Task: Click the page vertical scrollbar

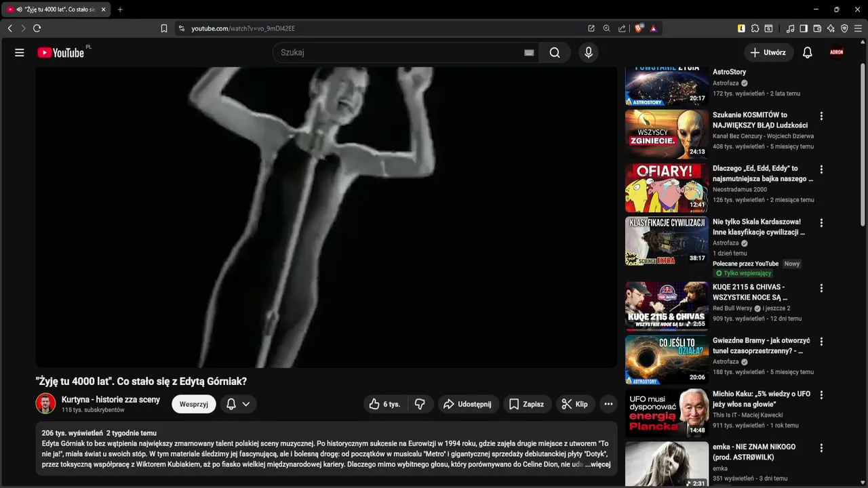Action: [863, 146]
